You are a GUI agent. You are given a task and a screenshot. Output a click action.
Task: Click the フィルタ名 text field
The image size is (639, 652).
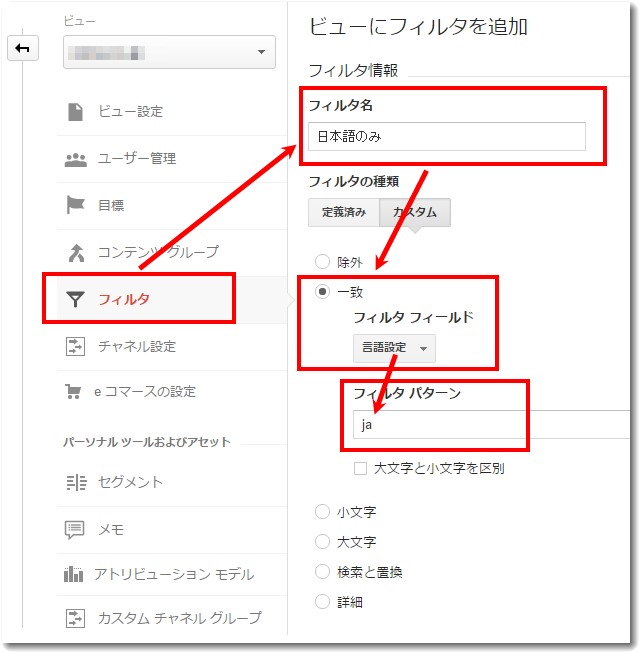coord(446,136)
